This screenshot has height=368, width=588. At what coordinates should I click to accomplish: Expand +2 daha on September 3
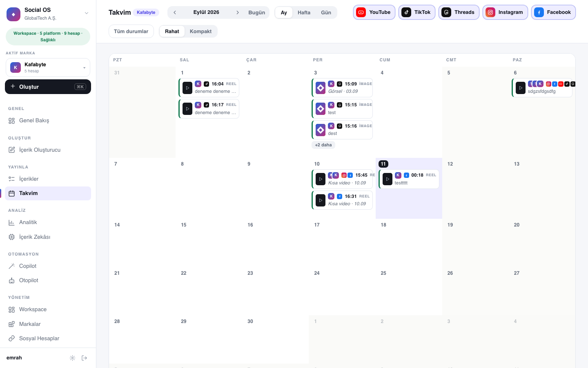click(x=323, y=145)
